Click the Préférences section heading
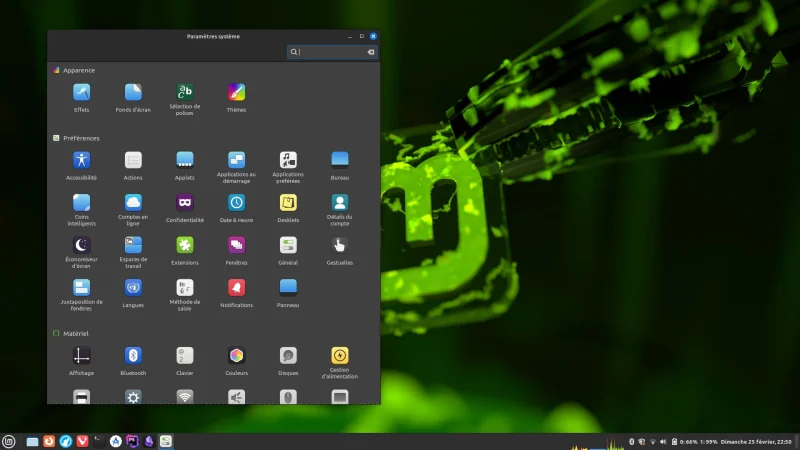The width and height of the screenshot is (800, 450). [x=81, y=138]
